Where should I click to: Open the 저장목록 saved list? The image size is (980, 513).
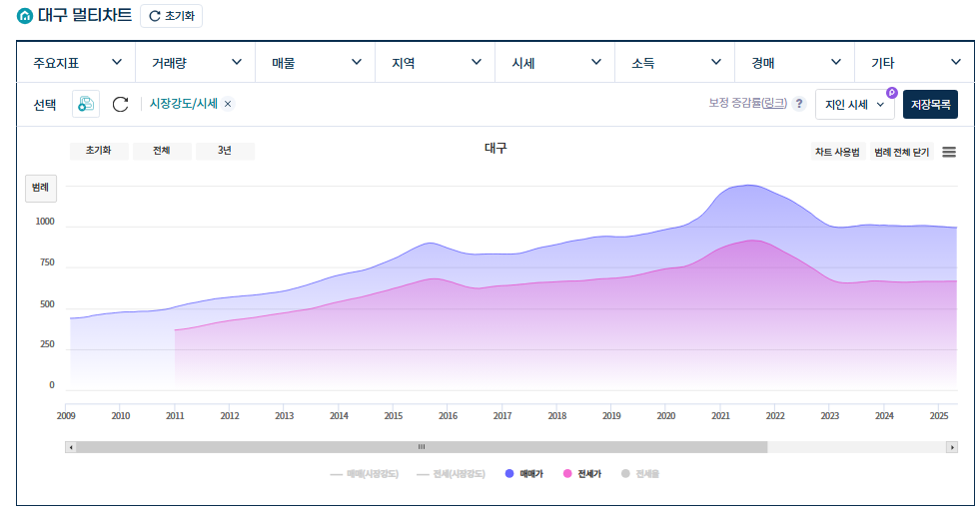[930, 104]
